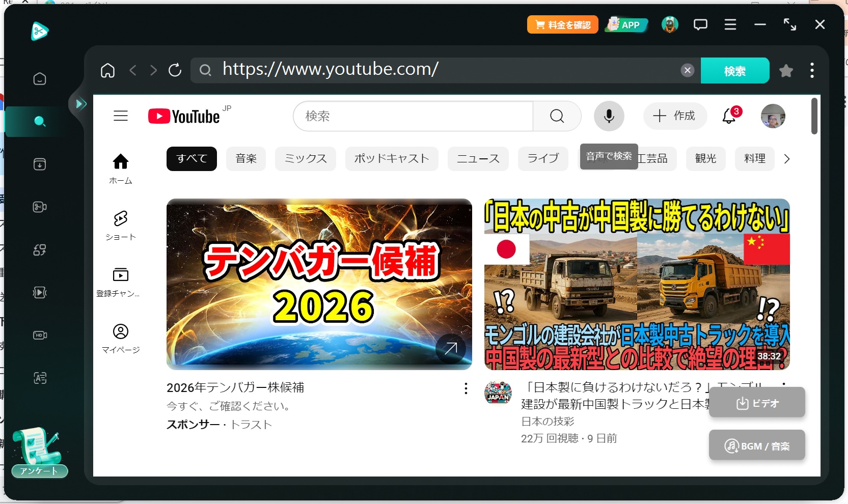Click the ビデオ download button
The image size is (848, 504).
coord(757,403)
